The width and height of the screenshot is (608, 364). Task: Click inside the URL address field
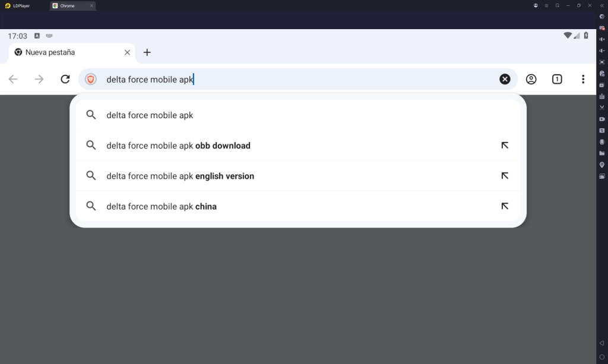pos(297,79)
